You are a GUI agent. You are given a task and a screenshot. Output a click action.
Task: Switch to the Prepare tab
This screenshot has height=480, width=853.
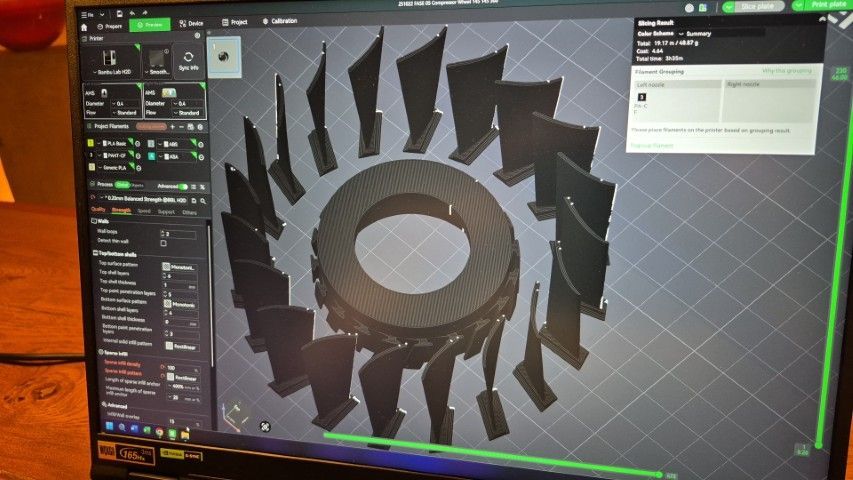(108, 24)
